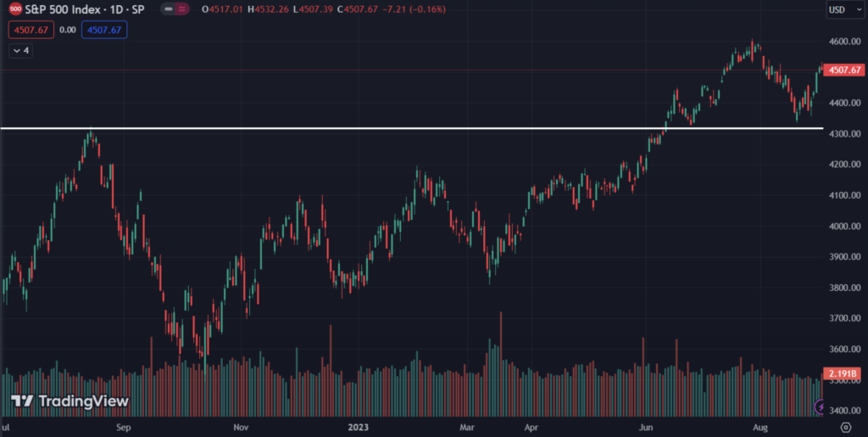
Task: Open chart settings hexagon gear icon
Action: point(846,427)
